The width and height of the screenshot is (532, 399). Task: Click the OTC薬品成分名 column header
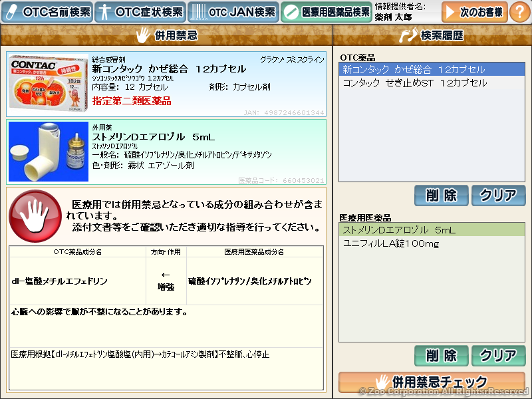point(78,252)
